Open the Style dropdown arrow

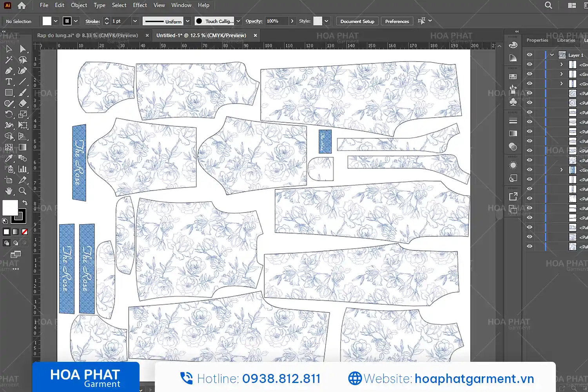pyautogui.click(x=326, y=21)
